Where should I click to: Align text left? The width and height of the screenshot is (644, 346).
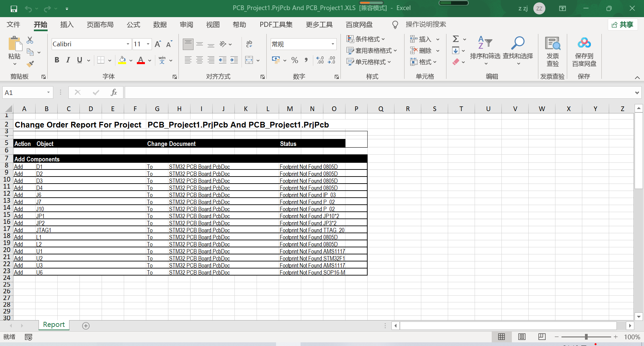pyautogui.click(x=188, y=60)
